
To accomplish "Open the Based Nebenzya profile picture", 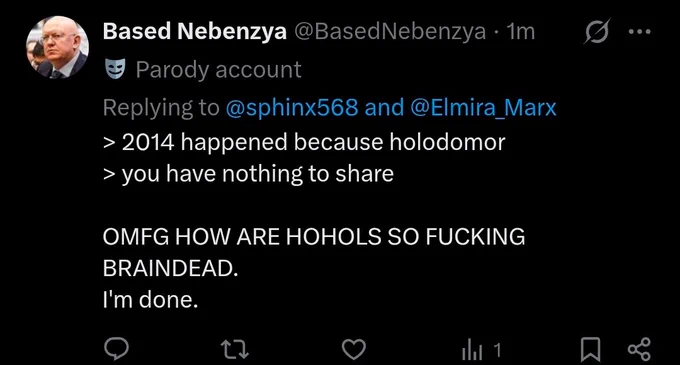I will [x=58, y=47].
